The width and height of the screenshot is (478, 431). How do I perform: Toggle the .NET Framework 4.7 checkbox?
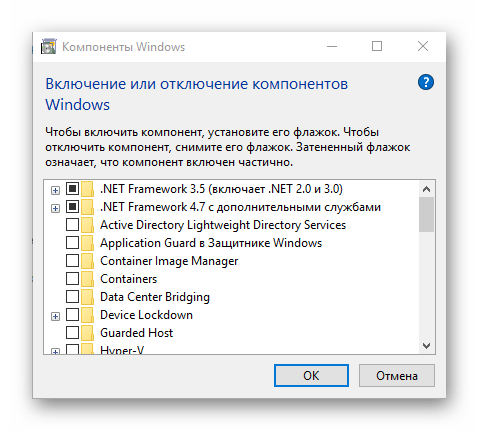click(x=72, y=207)
